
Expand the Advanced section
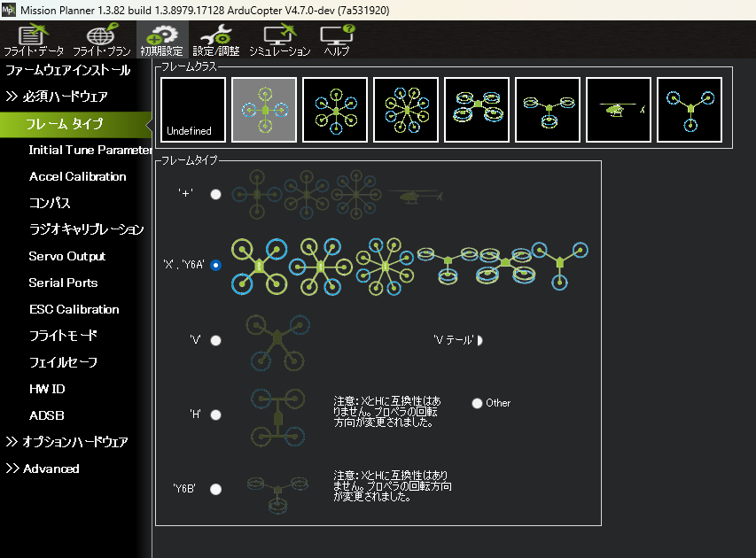[x=43, y=469]
